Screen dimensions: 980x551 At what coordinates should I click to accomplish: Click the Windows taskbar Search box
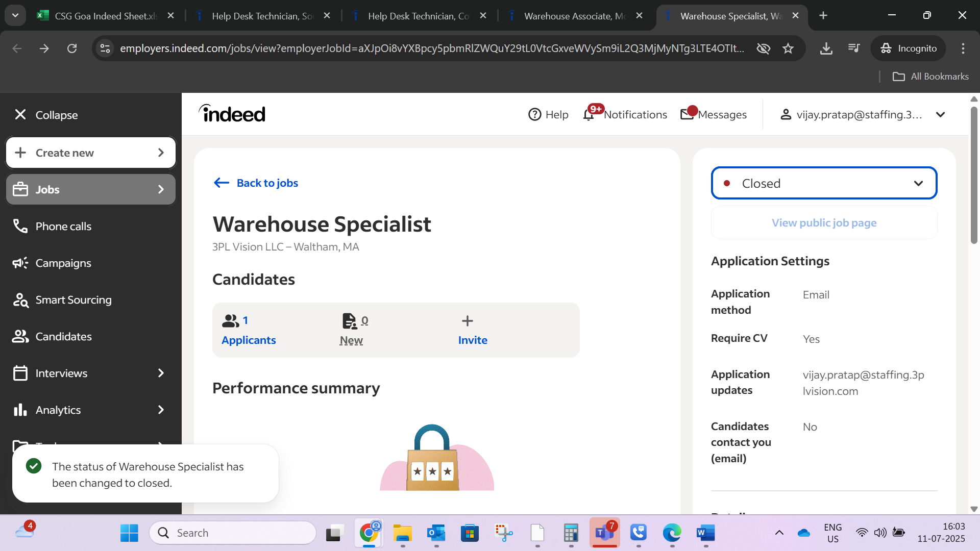pyautogui.click(x=233, y=533)
